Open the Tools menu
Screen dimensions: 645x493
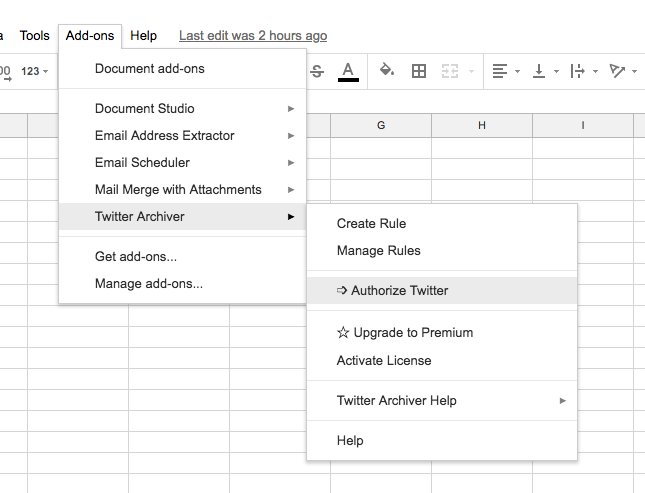(35, 36)
